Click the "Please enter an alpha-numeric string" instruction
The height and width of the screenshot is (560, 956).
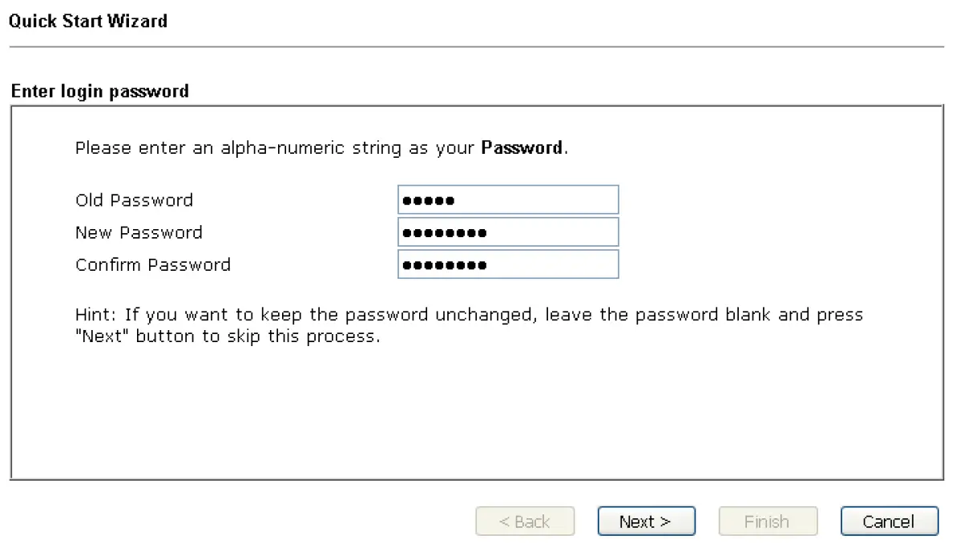pyautogui.click(x=276, y=148)
